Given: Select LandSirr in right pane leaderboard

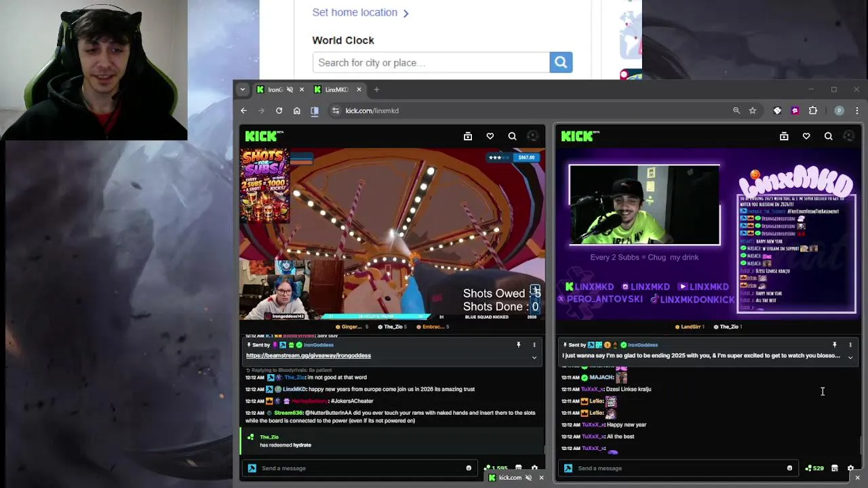Looking at the screenshot, I should (690, 327).
